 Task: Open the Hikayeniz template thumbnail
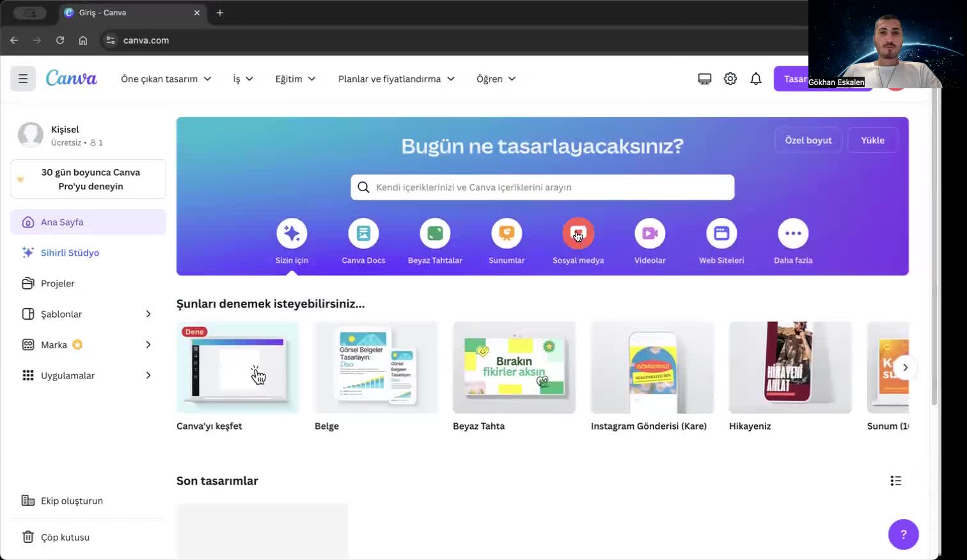790,368
